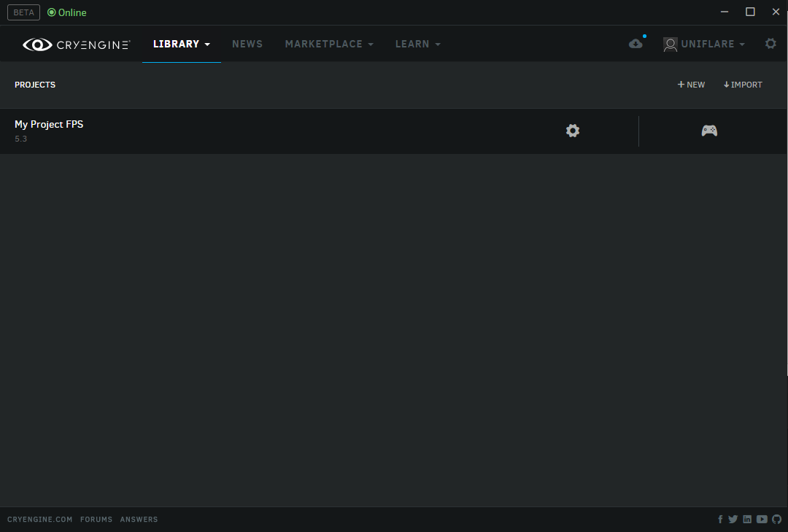
Task: Open the FORUMS footer link
Action: pos(96,520)
